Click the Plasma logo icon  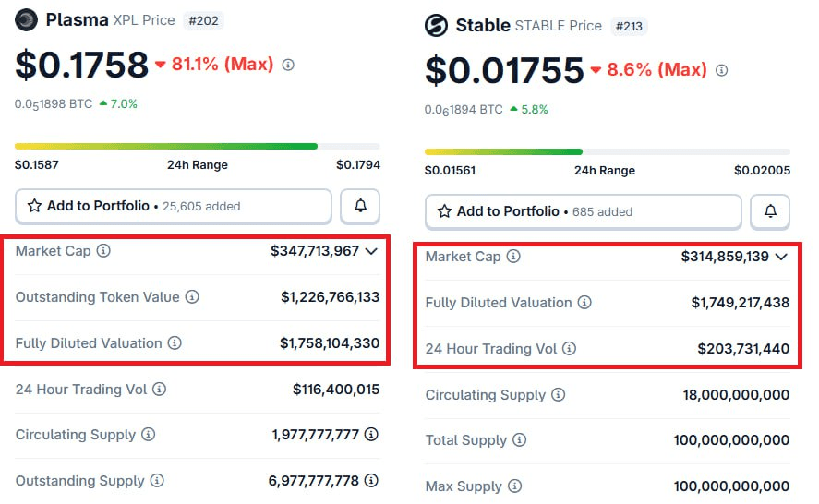pyautogui.click(x=27, y=19)
